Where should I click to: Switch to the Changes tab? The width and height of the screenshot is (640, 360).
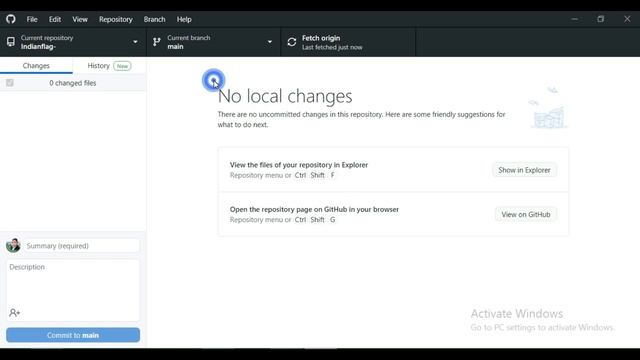click(36, 66)
